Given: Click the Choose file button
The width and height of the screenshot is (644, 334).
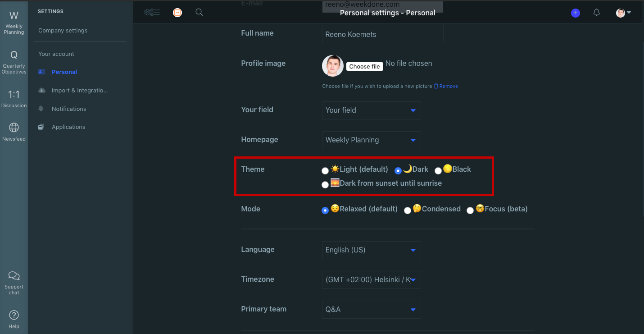Looking at the screenshot, I should click(x=364, y=66).
